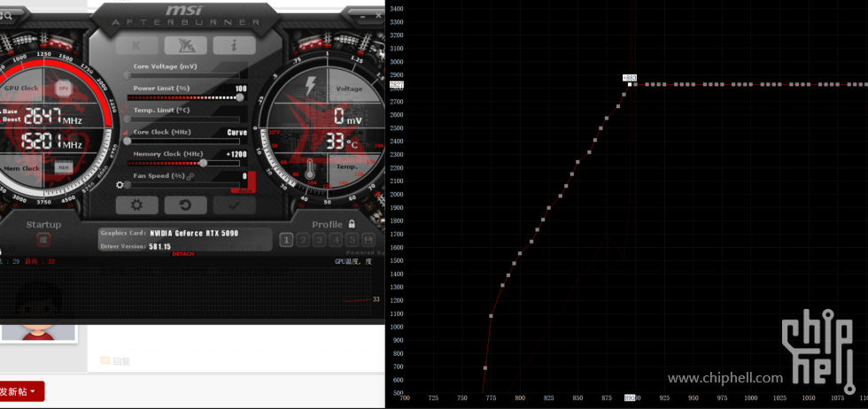Screen dimensions: 868x409
Task: Select profile slot 5
Action: (353, 240)
